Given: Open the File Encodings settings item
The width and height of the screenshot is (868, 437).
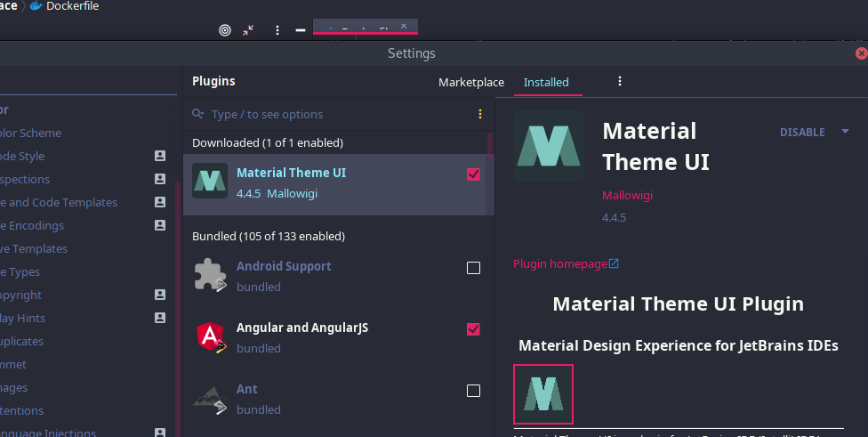Looking at the screenshot, I should point(32,226).
